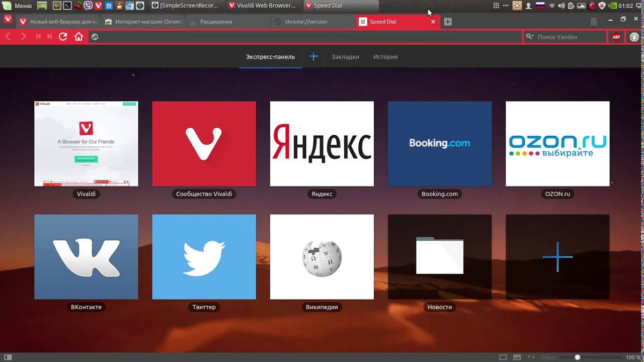Open the Новости folder speed dial
This screenshot has width=644, height=362.
440,257
